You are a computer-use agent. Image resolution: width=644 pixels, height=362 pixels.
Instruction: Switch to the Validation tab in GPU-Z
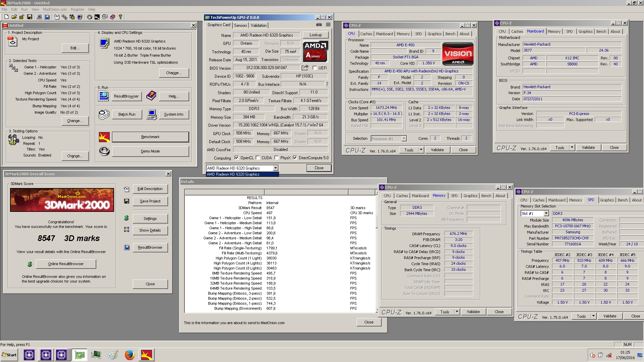tap(259, 25)
